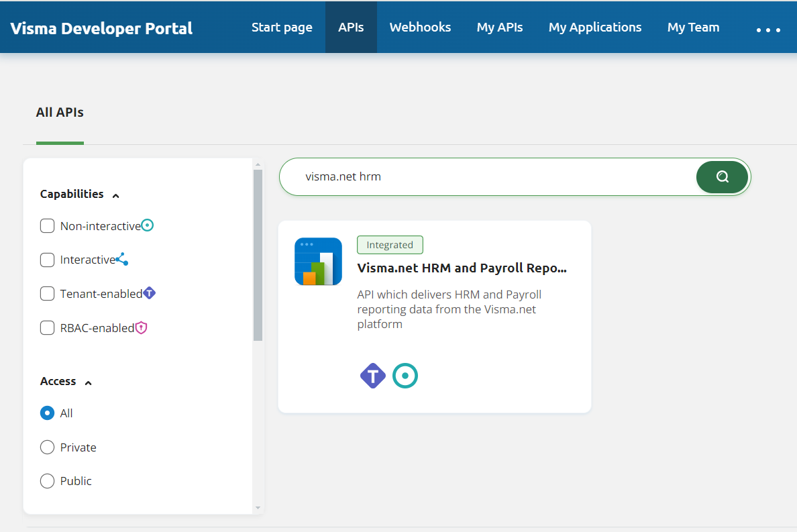
Task: Click the Non-interactive capability icon
Action: coord(147,225)
